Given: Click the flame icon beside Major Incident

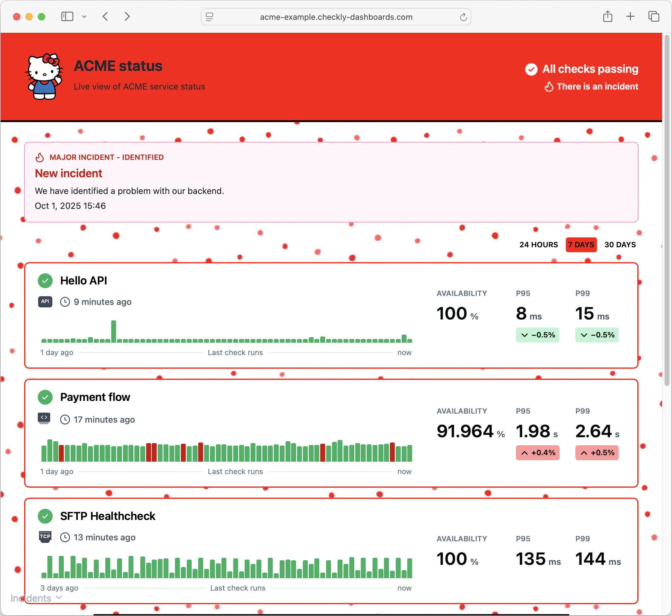Looking at the screenshot, I should tap(40, 157).
